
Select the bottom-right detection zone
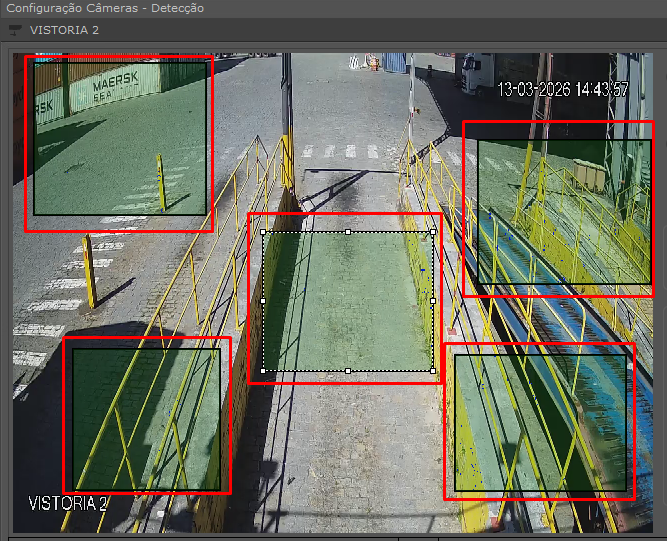[x=543, y=420]
